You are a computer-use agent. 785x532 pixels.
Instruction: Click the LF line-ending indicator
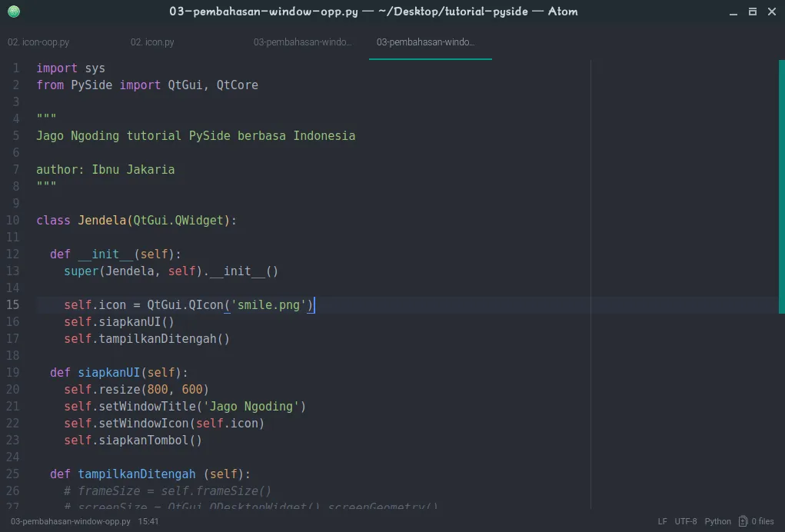tap(662, 520)
